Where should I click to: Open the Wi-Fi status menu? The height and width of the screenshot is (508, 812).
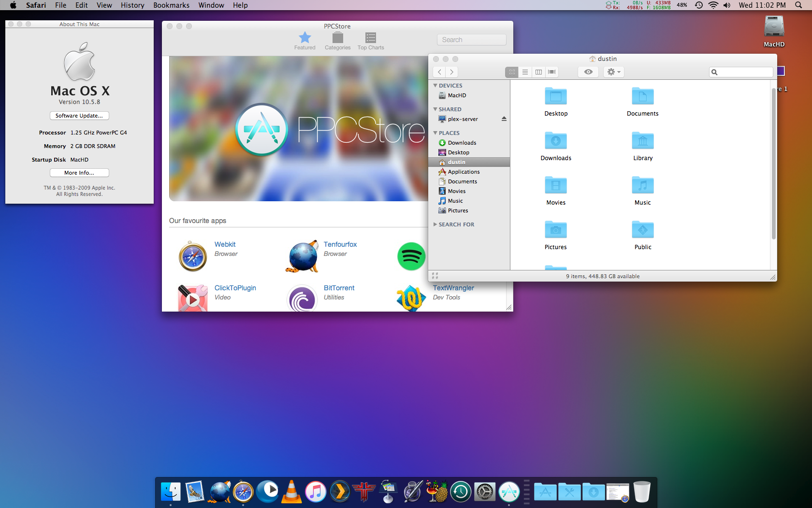tap(713, 5)
